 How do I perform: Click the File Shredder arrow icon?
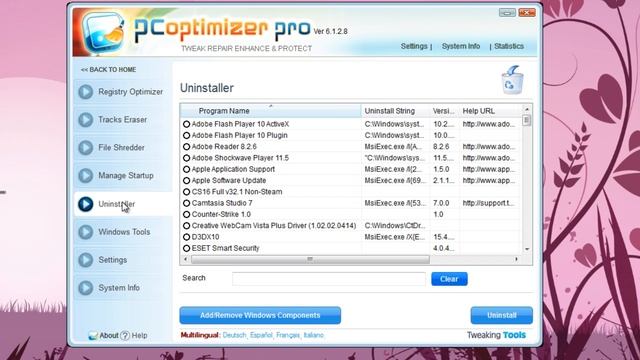tap(86, 148)
